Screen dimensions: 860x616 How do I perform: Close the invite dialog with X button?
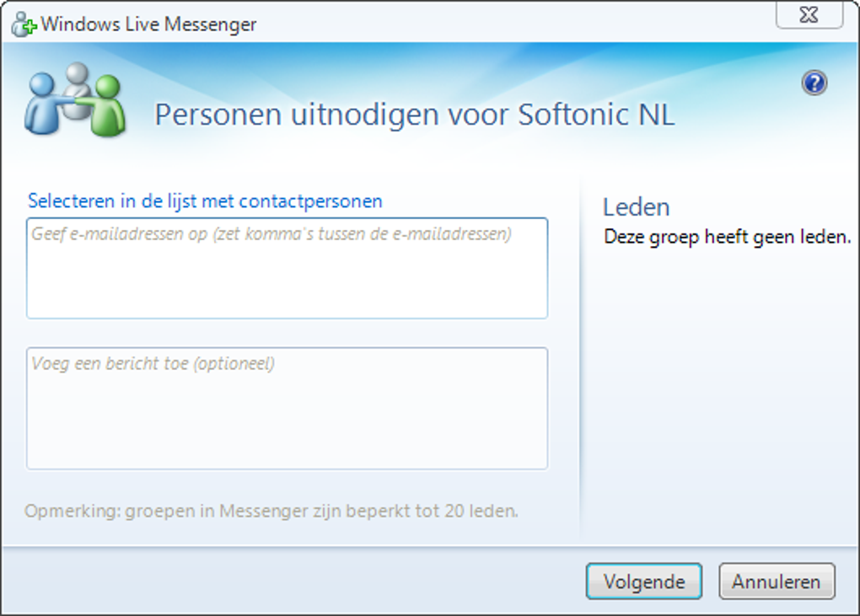point(809,15)
